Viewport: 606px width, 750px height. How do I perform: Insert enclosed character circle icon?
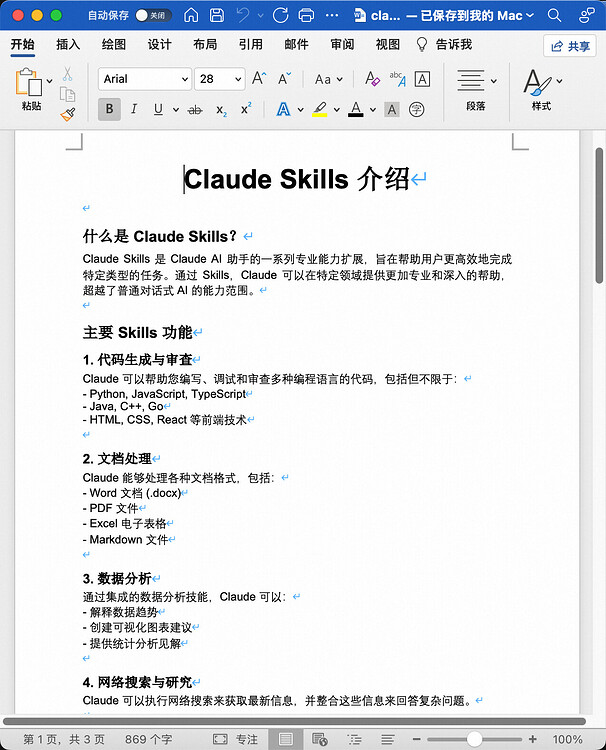click(417, 110)
